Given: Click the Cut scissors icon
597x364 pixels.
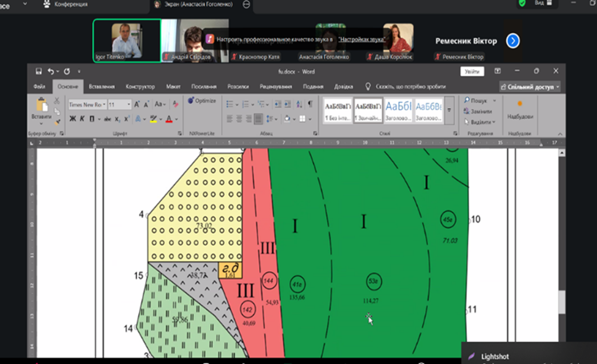Looking at the screenshot, I should pyautogui.click(x=57, y=100).
